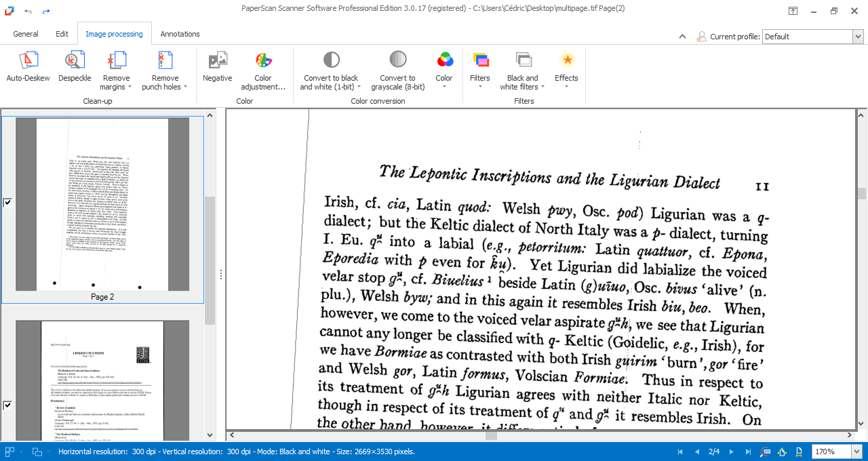
Task: Apply the Negative color effect
Action: (x=217, y=68)
